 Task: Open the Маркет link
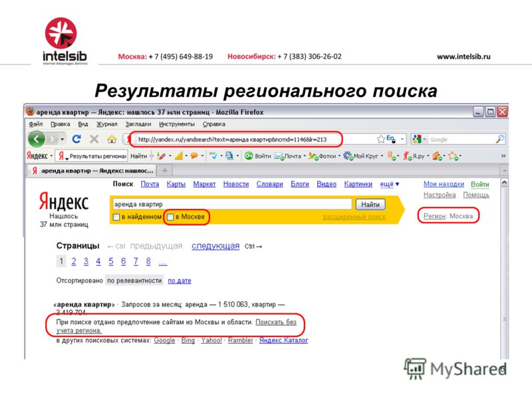(x=204, y=184)
